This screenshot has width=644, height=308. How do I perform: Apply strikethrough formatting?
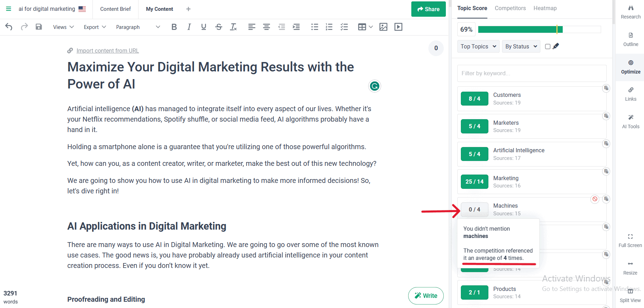pos(219,27)
